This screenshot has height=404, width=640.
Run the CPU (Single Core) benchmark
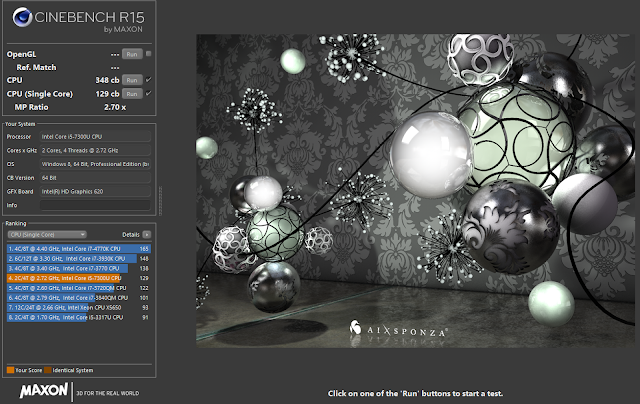pyautogui.click(x=132, y=94)
